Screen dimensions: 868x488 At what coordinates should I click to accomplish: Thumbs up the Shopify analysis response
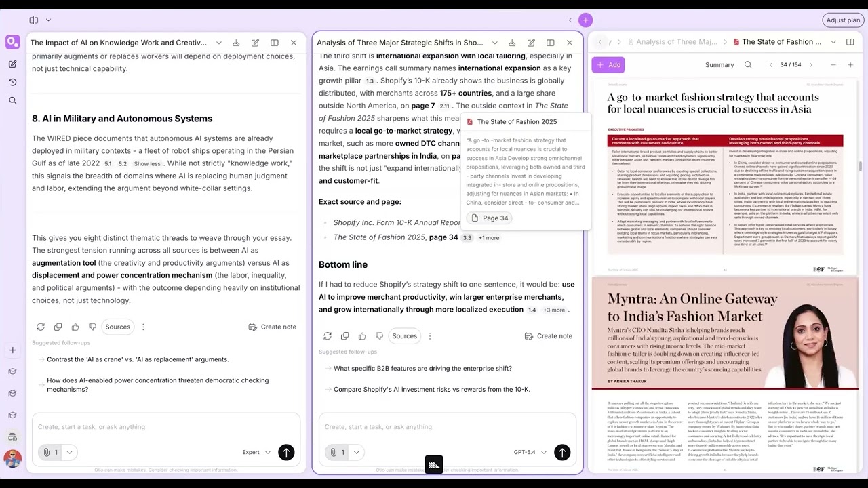tap(362, 336)
